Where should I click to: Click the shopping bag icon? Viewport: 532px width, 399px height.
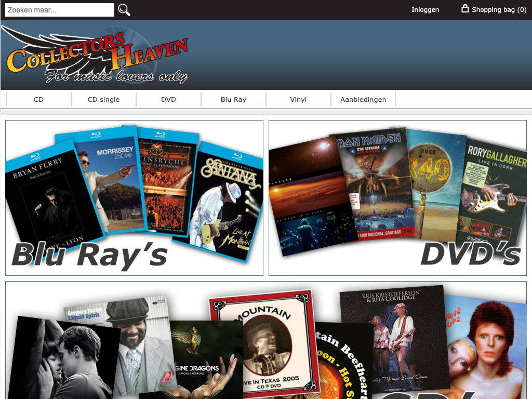[x=465, y=9]
